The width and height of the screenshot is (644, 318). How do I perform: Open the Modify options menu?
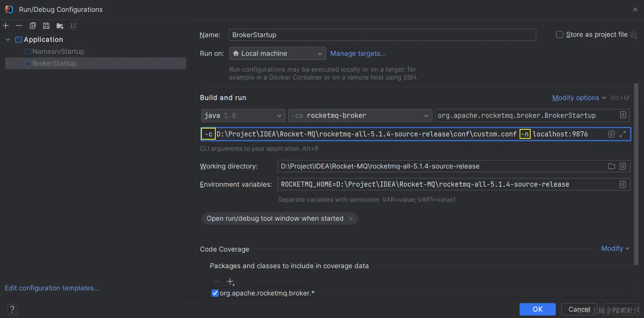coord(578,98)
